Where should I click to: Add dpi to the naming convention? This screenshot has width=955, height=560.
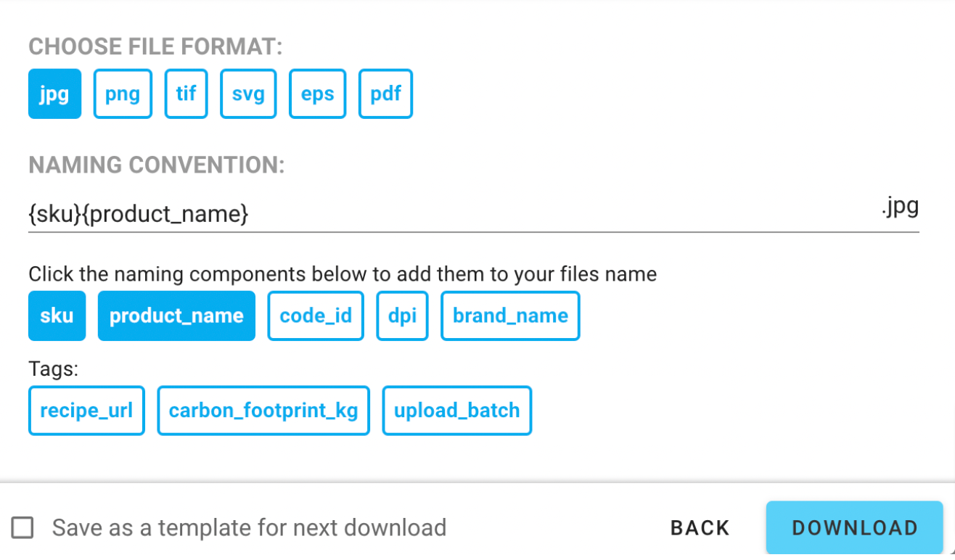click(402, 316)
